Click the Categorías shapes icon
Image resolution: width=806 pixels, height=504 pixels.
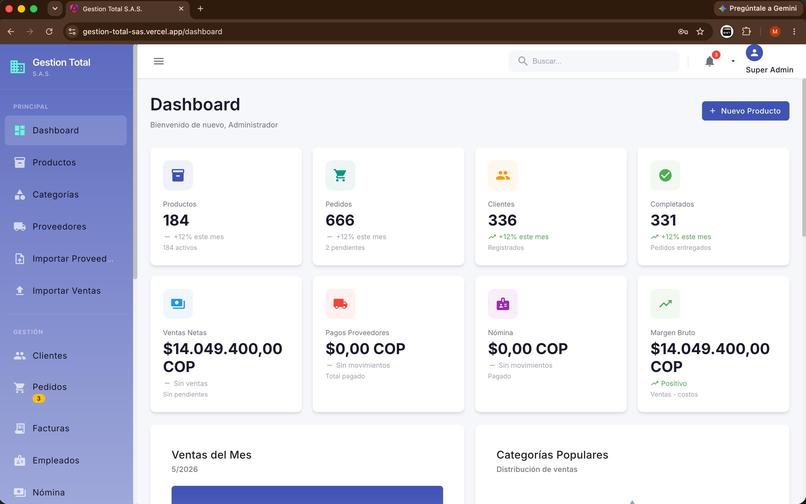coord(20,194)
